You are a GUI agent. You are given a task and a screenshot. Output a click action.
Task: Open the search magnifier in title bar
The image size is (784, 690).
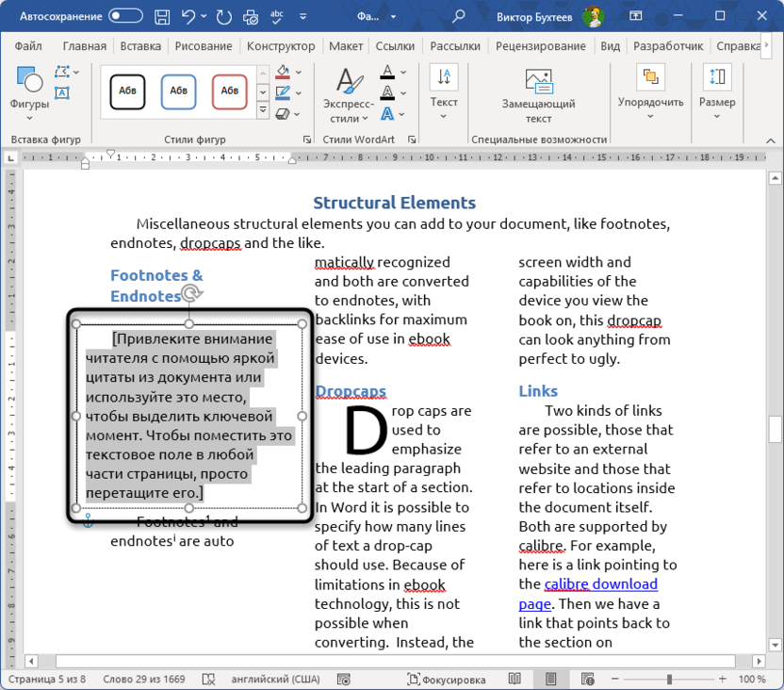point(459,16)
